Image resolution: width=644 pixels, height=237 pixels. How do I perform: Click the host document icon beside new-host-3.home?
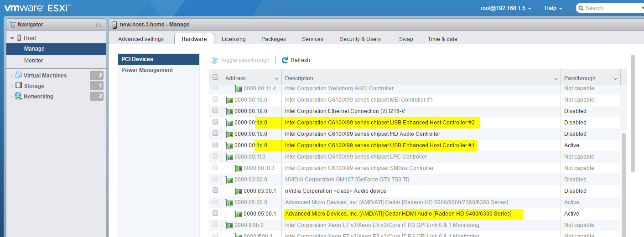pyautogui.click(x=115, y=25)
